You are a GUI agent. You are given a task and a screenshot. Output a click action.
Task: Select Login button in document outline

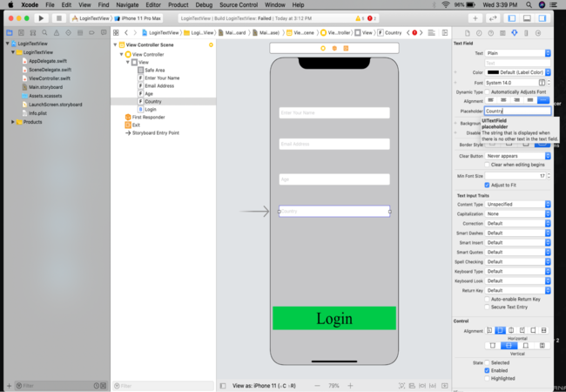(x=150, y=110)
